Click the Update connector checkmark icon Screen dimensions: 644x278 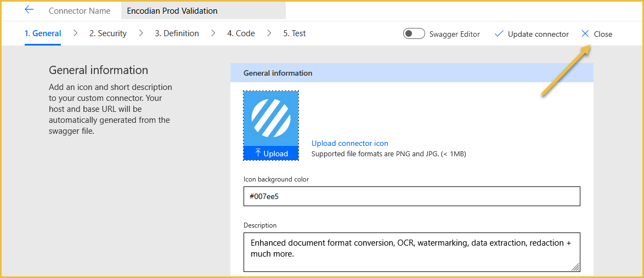click(499, 34)
